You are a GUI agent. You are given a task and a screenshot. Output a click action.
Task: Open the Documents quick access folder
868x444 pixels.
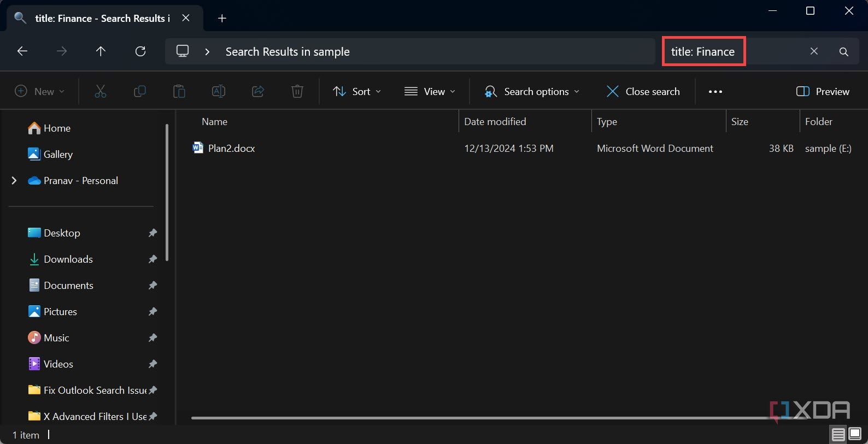tap(61, 285)
